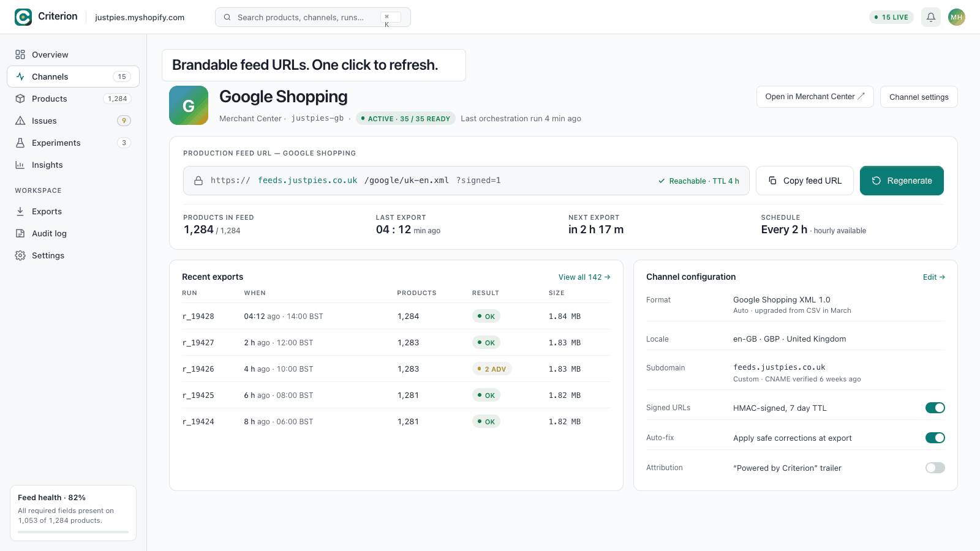Click Copy feed URL button
Viewport: 980px width, 551px height.
805,181
